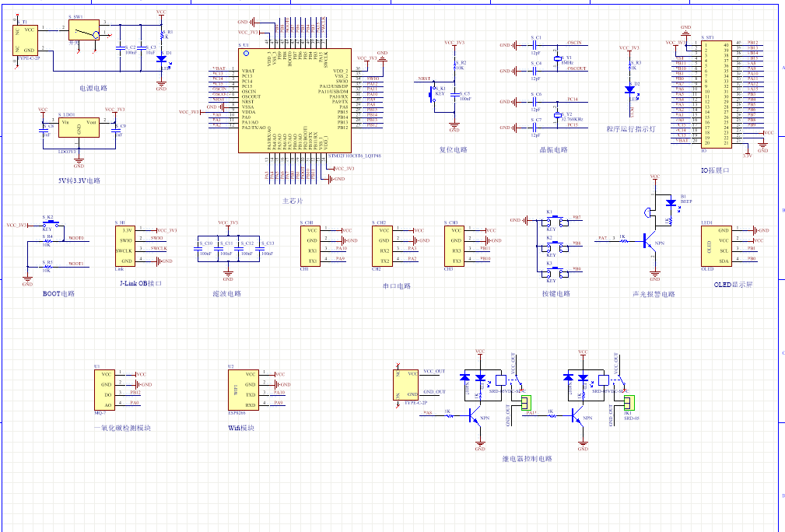The width and height of the screenshot is (785, 532).
Task: Click the 晶振电路 label
Action: point(553,149)
